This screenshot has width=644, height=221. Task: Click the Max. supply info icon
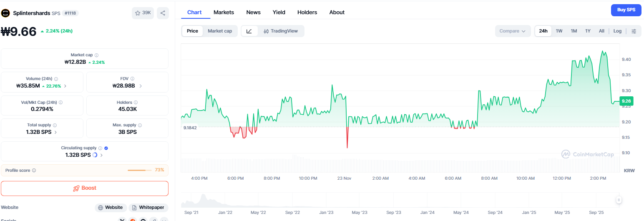(140, 125)
